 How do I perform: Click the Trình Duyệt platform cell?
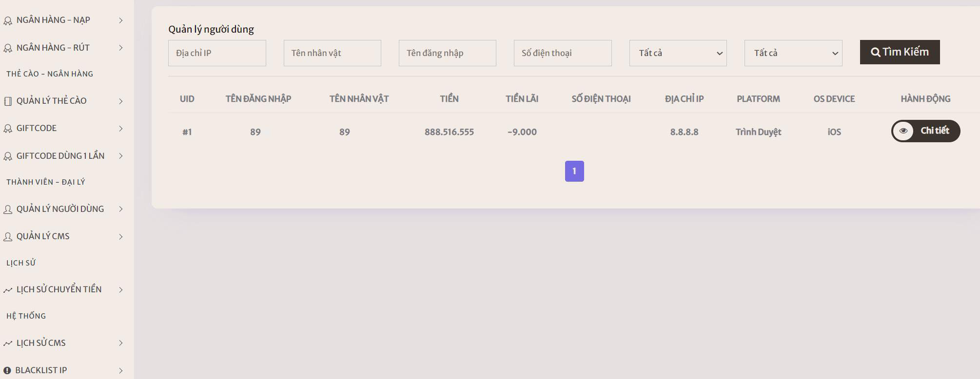(x=758, y=132)
